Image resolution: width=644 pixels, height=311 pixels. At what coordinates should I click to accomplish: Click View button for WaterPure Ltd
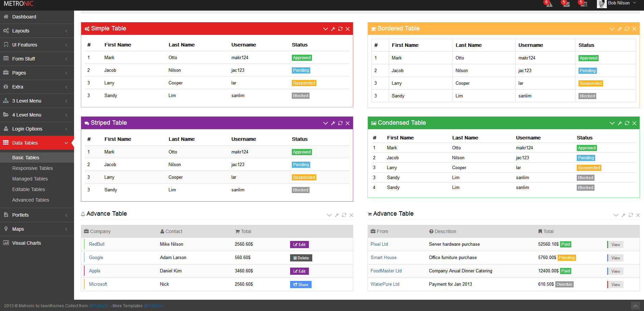pyautogui.click(x=615, y=285)
